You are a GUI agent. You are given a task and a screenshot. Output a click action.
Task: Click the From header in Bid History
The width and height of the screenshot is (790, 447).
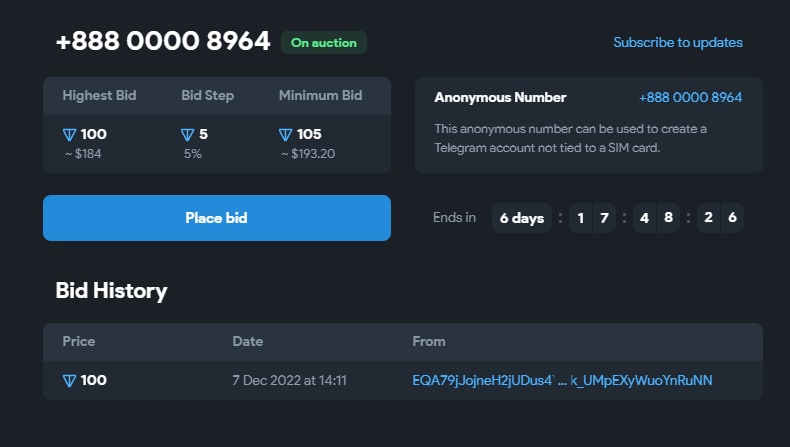point(429,341)
